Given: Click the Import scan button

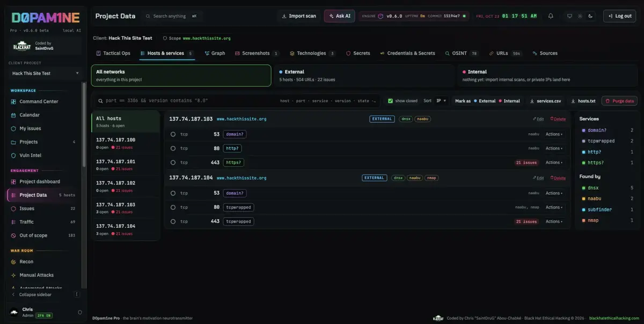Looking at the screenshot, I should 299,16.
